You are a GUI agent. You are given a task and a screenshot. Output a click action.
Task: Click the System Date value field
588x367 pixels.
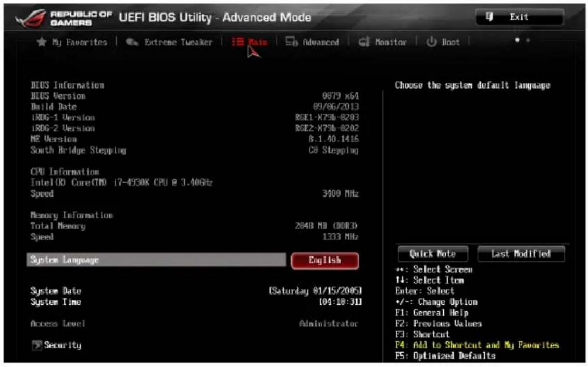point(316,291)
